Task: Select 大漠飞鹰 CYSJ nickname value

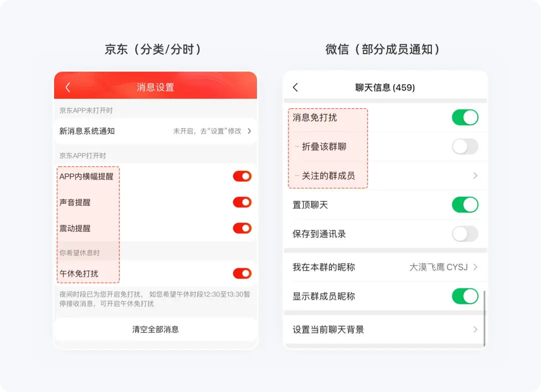Action: 438,267
